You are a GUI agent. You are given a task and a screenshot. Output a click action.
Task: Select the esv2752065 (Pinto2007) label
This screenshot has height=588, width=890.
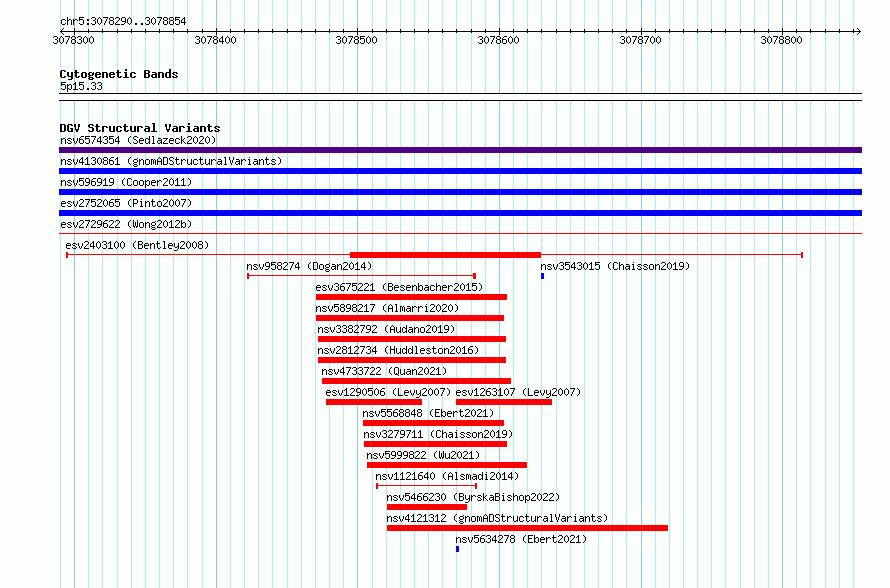pyautogui.click(x=126, y=203)
